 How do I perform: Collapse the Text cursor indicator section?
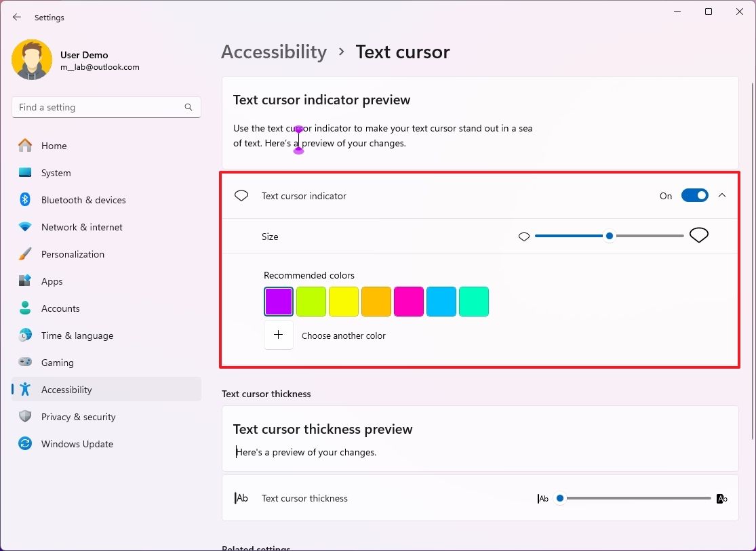pos(722,195)
